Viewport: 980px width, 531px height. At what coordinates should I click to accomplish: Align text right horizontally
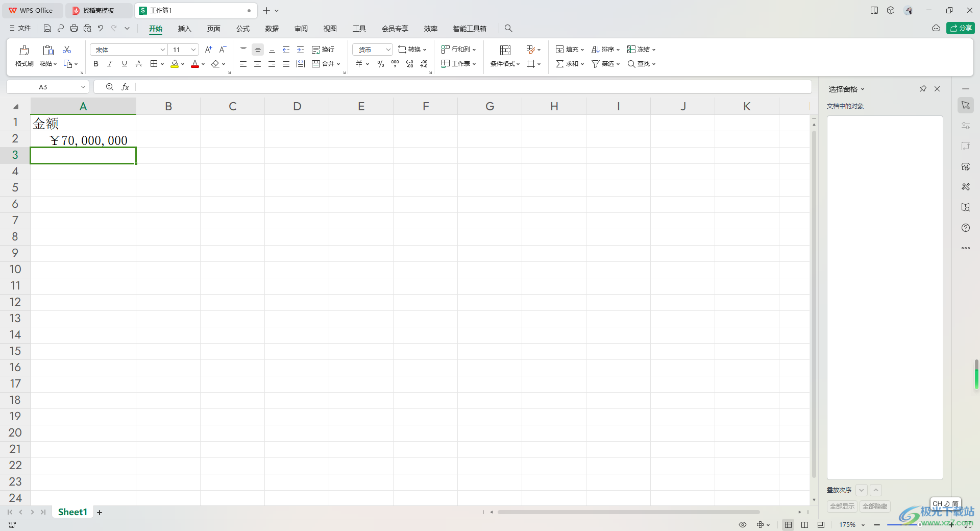point(272,64)
